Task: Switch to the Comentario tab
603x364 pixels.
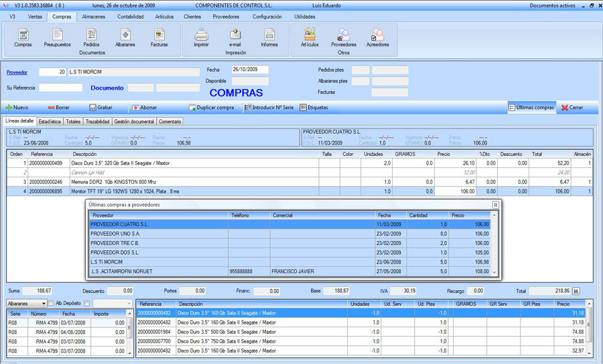Action: [170, 121]
